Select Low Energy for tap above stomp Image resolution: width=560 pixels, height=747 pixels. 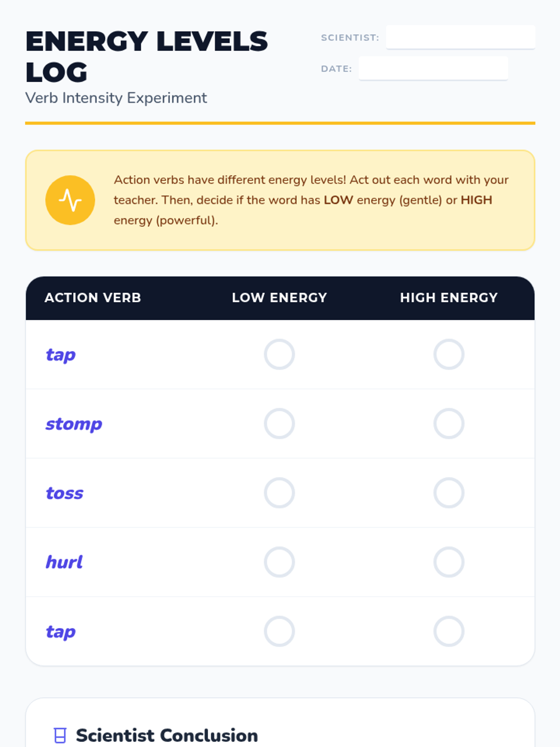point(279,354)
